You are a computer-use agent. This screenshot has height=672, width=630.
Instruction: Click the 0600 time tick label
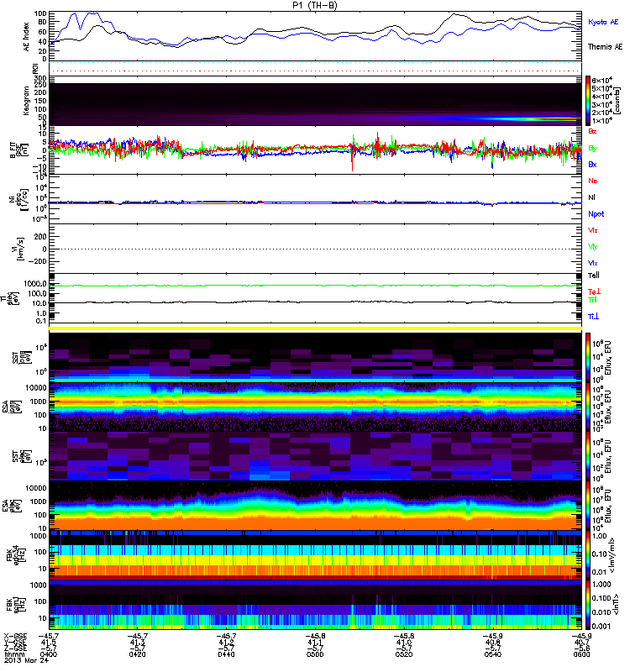[x=581, y=654]
